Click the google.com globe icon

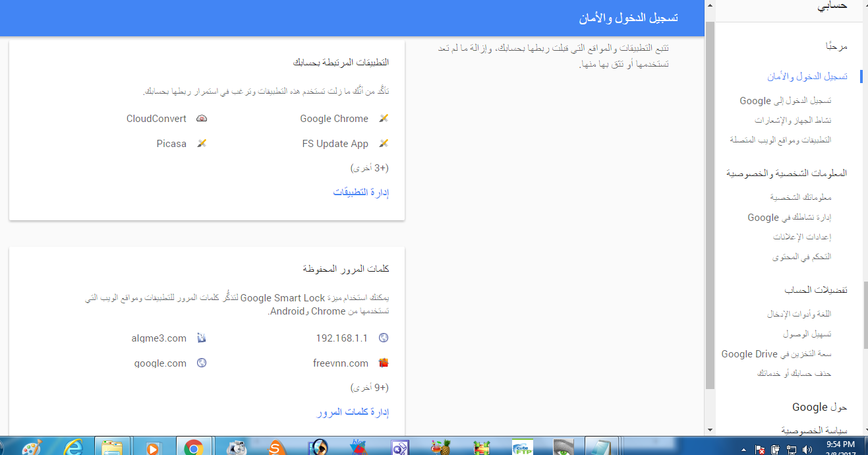(202, 363)
